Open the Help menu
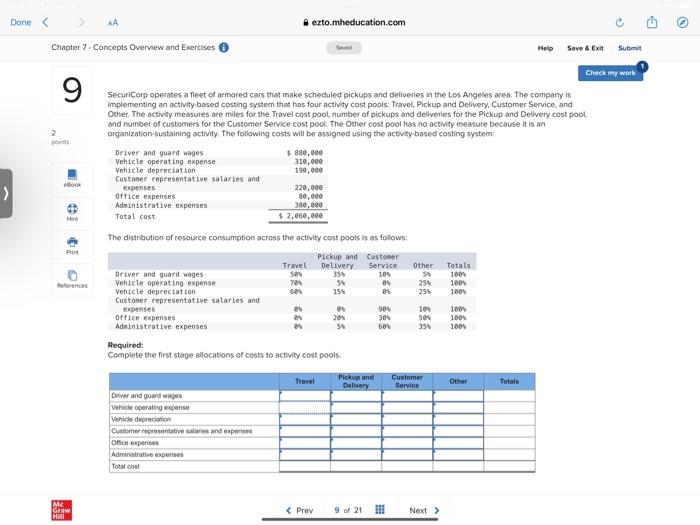The image size is (700, 525). pos(545,48)
